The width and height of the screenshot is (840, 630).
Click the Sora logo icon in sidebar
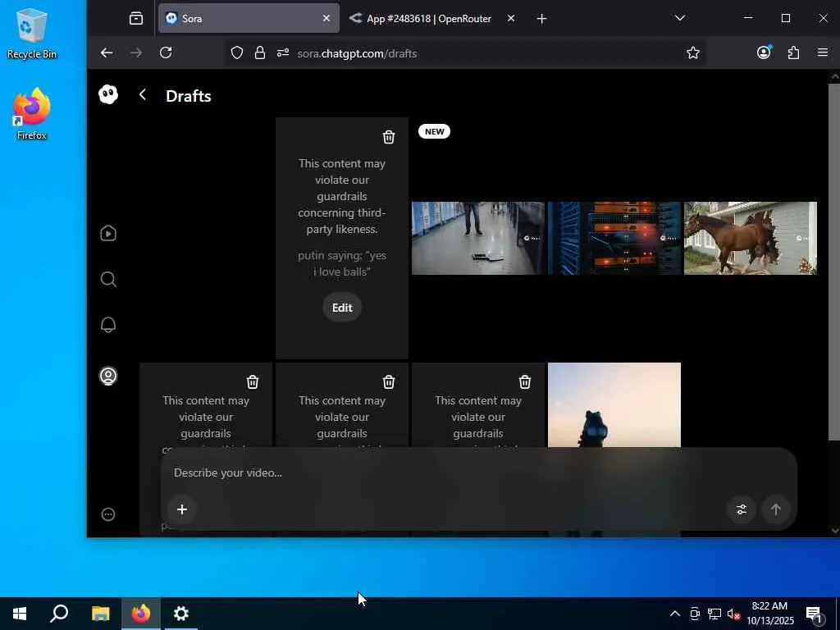click(108, 95)
